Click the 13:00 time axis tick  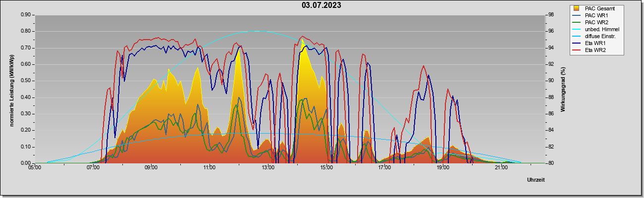pos(268,168)
